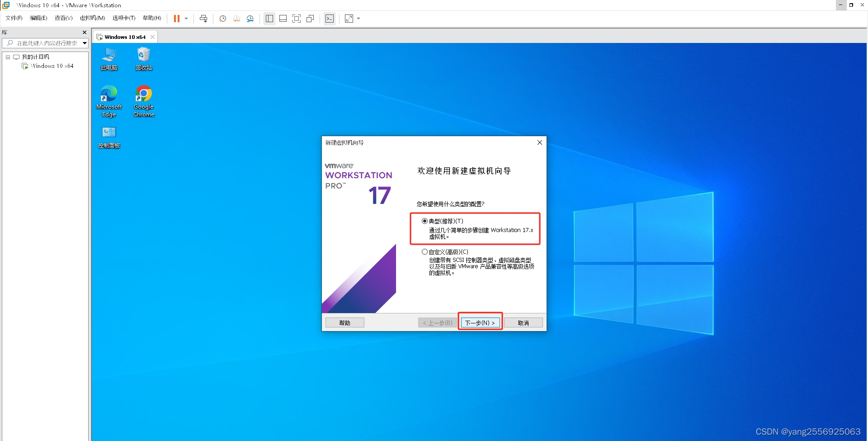868x441 pixels.
Task: Toggle the library sidebar view icon
Action: (269, 19)
